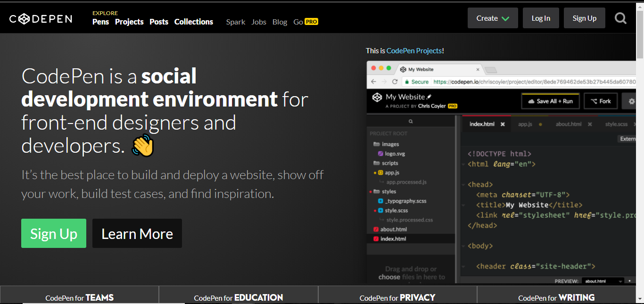Click the Learn More button
Viewport: 644px width, 304px height.
tap(137, 233)
